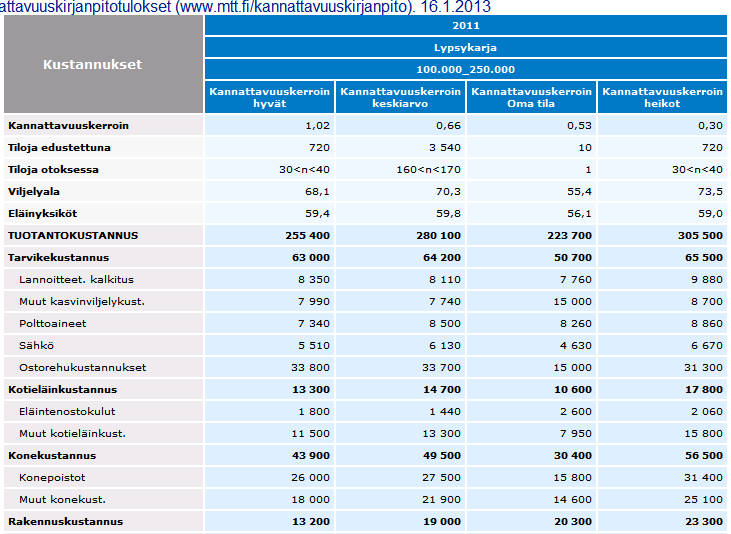
Task: Select the 2011 year header
Action: point(466,26)
